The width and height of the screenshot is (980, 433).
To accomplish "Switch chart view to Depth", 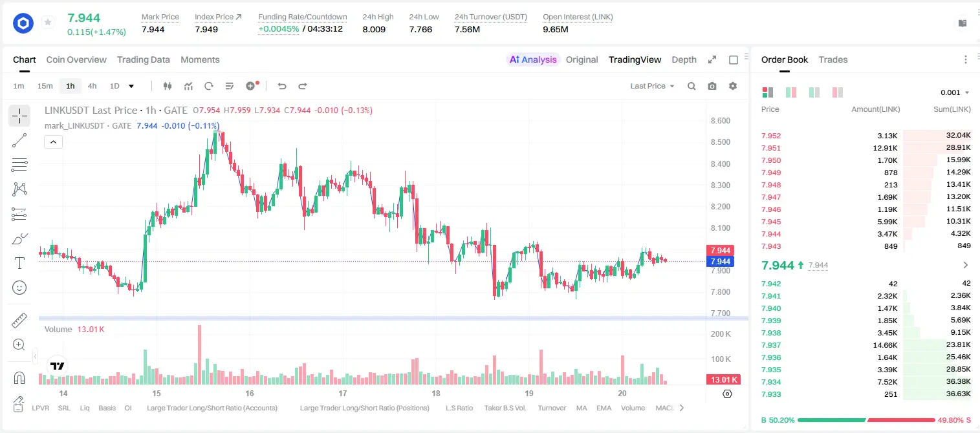I will (x=684, y=59).
